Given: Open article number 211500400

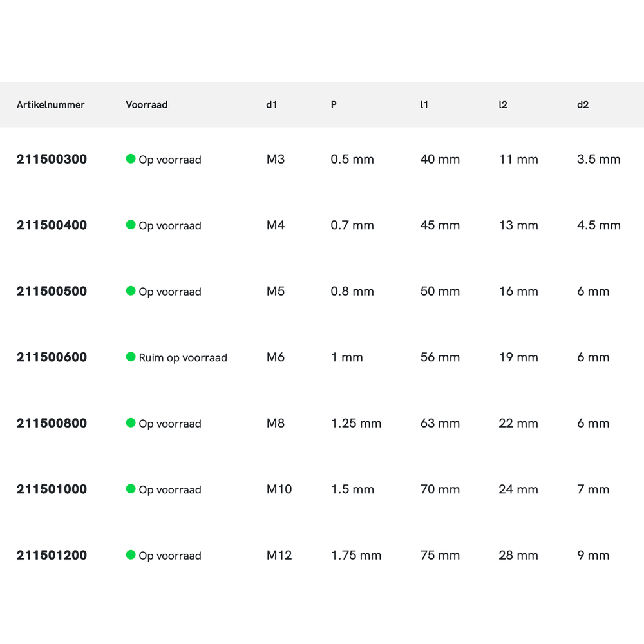Looking at the screenshot, I should (x=52, y=225).
